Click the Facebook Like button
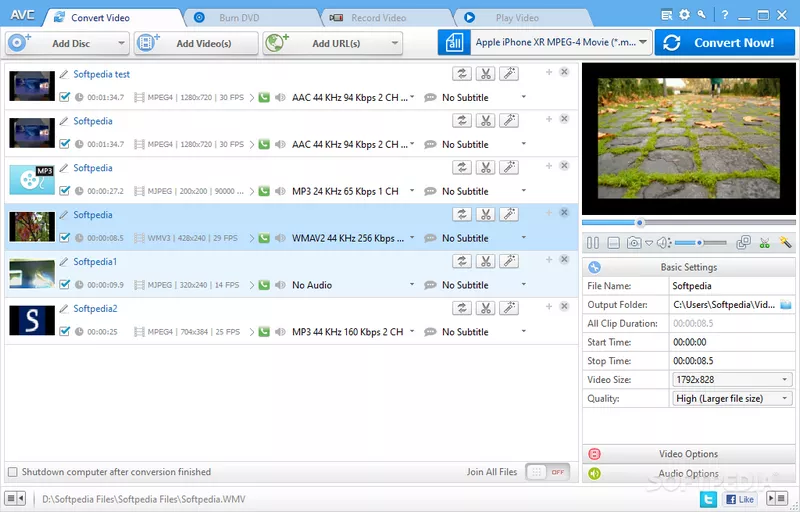 [x=740, y=499]
